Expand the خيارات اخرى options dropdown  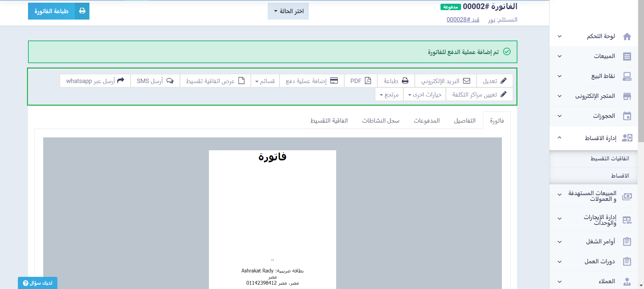click(424, 95)
